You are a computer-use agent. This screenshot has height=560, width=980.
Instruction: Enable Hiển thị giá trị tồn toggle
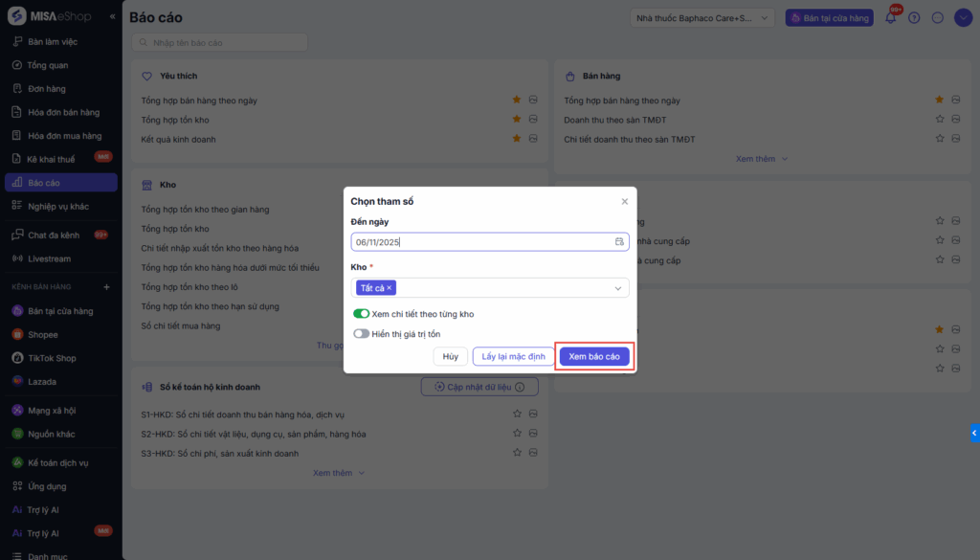tap(361, 334)
